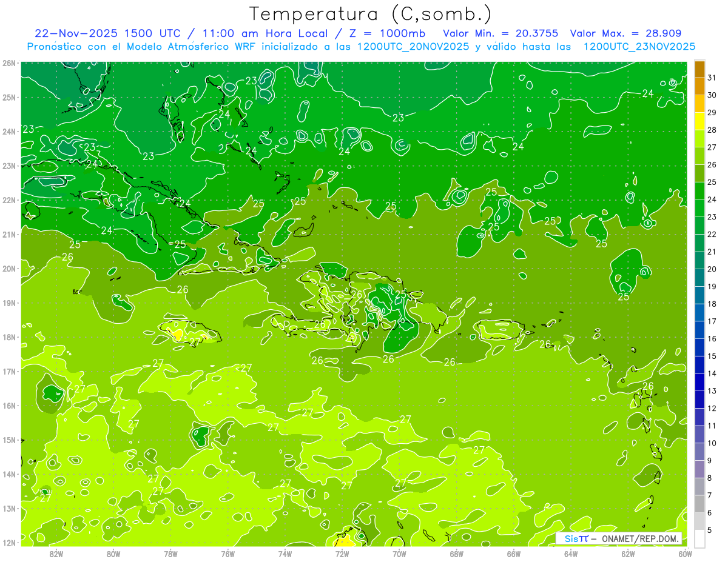The width and height of the screenshot is (728, 562).
Task: Click the "21N" latitude tick label
Action: click(x=10, y=234)
